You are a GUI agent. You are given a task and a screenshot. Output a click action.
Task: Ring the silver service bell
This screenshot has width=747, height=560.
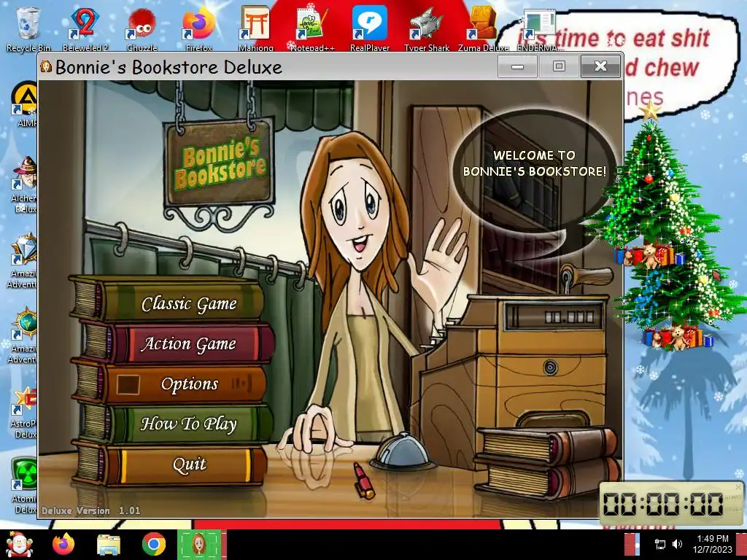tap(401, 451)
